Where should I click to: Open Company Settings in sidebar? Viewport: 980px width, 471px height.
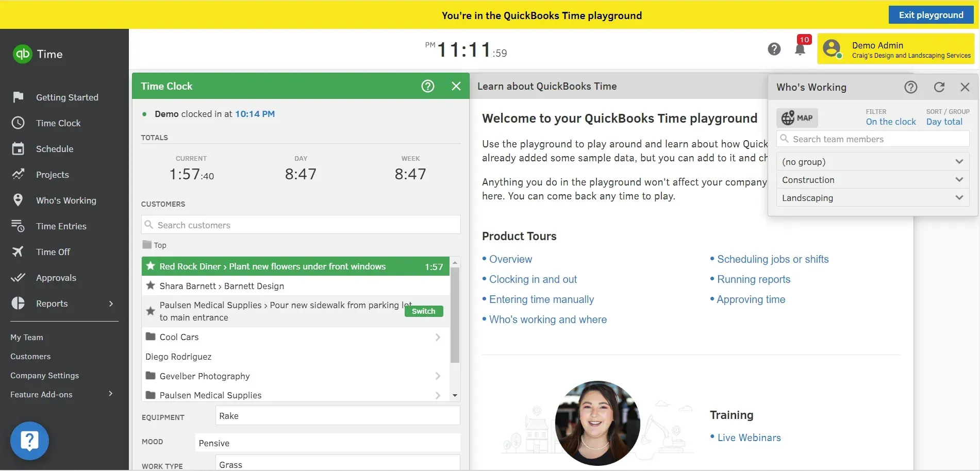(x=45, y=375)
